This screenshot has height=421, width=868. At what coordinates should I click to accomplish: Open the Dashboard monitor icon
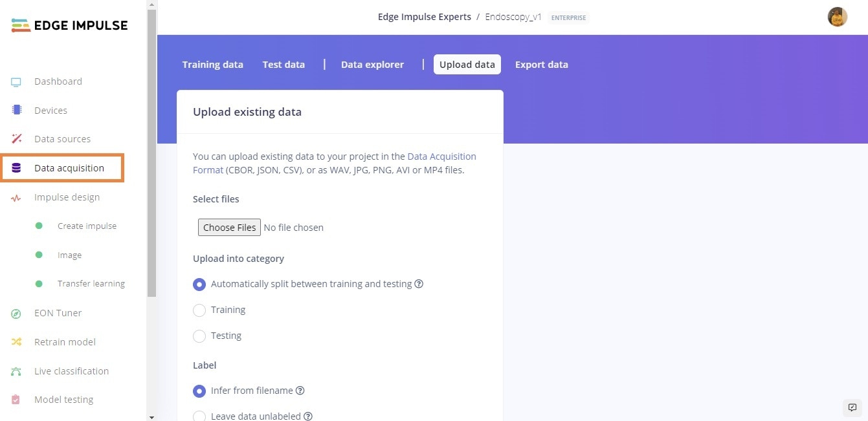click(16, 81)
